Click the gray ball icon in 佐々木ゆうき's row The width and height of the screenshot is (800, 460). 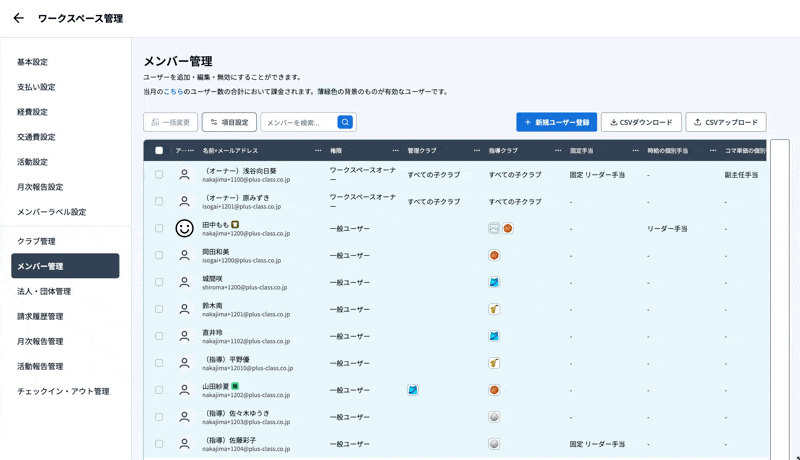pyautogui.click(x=494, y=416)
